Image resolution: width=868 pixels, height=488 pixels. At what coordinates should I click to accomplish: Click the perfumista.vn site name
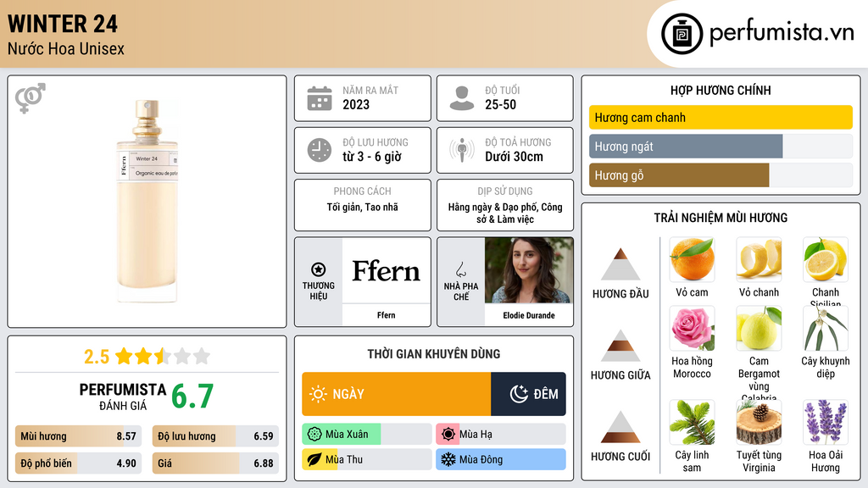click(x=782, y=32)
